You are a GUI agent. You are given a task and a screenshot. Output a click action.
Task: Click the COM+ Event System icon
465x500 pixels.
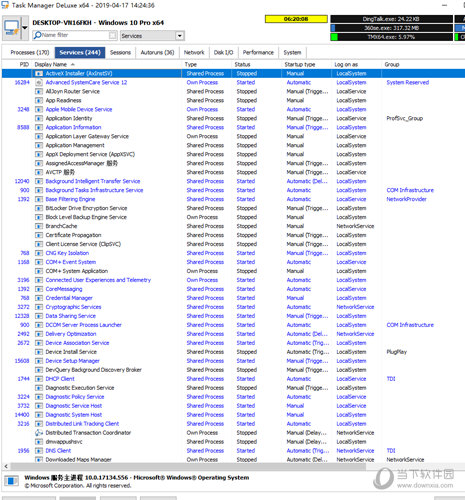point(39,262)
